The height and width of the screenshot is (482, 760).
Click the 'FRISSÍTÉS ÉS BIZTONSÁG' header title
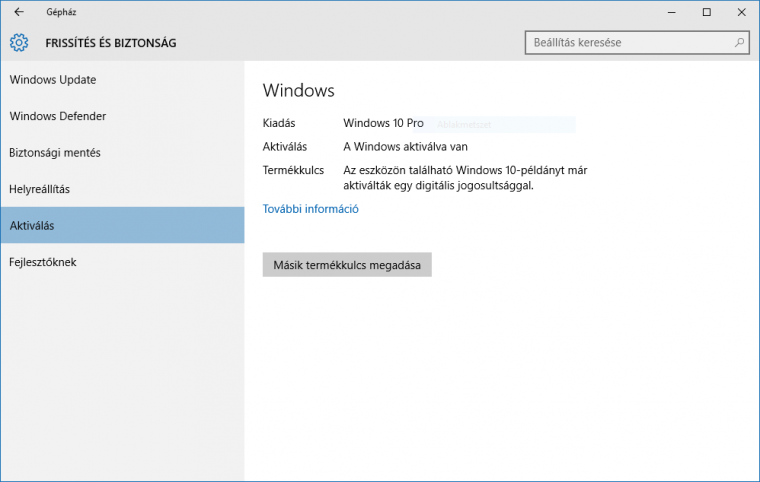coord(111,43)
